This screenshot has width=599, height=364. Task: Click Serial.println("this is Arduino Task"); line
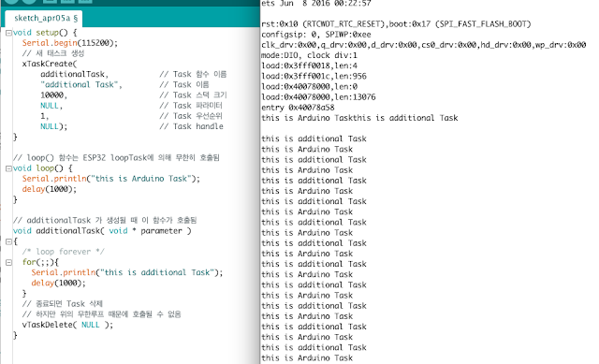[110, 179]
